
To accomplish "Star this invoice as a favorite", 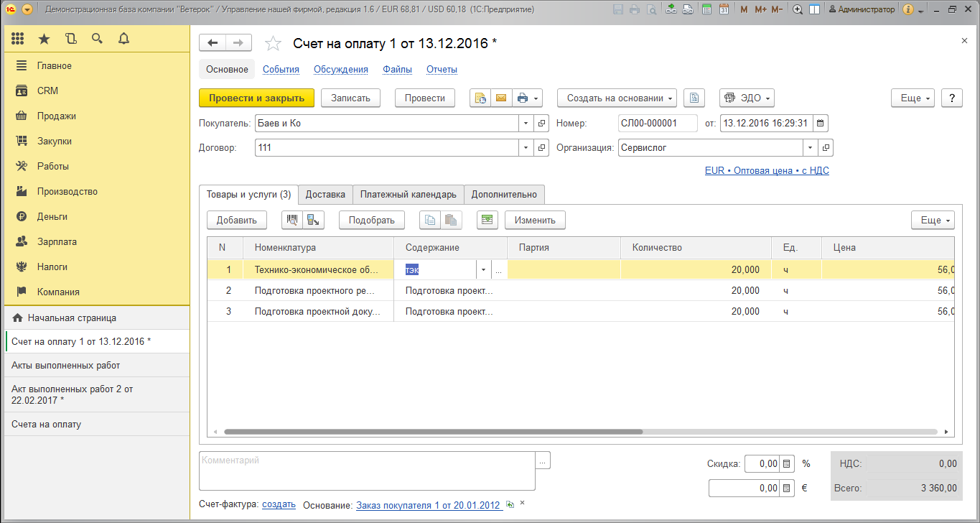I will (273, 44).
